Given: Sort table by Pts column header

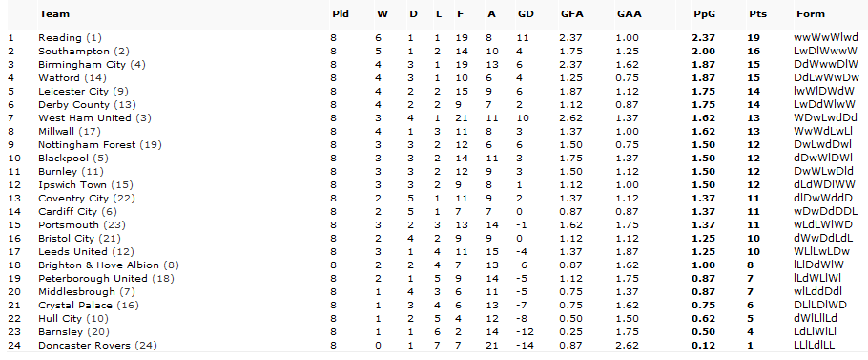Looking at the screenshot, I should pyautogui.click(x=757, y=14).
